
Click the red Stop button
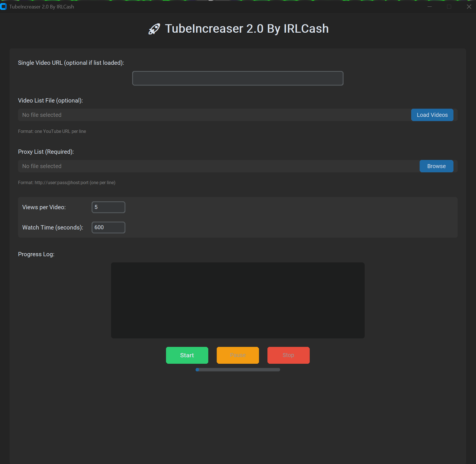point(288,355)
